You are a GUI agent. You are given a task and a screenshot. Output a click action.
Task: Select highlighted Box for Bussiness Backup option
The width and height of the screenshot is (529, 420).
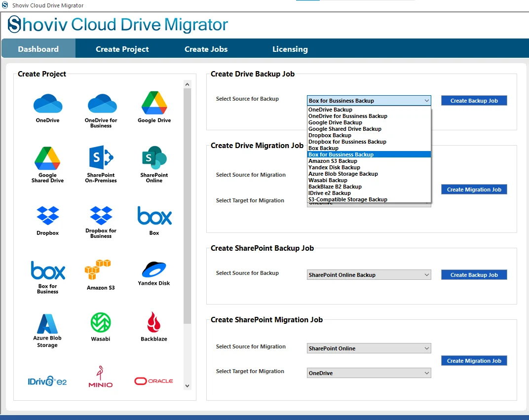click(x=369, y=154)
